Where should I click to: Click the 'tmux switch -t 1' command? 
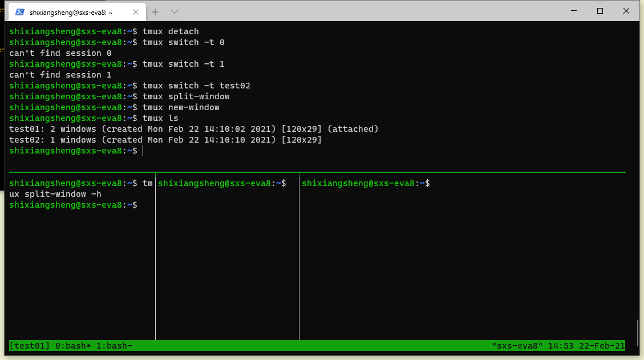[x=184, y=64]
